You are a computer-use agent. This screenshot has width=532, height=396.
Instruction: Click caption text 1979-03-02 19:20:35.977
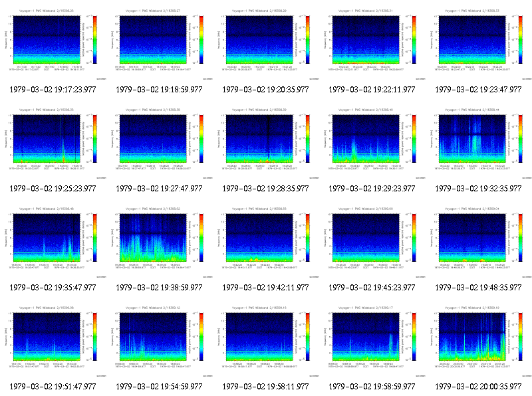(x=265, y=90)
